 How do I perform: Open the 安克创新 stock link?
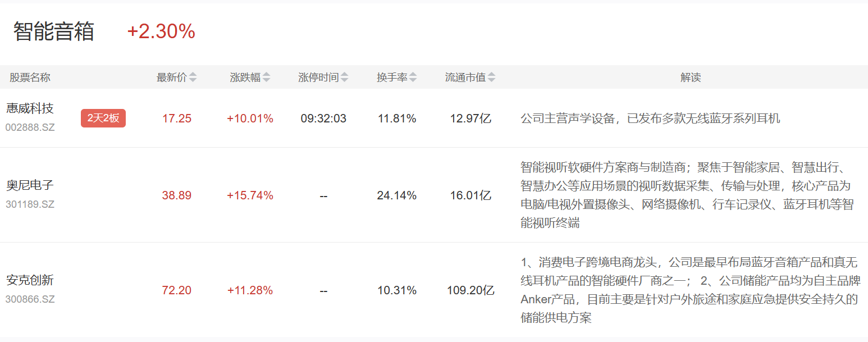(x=30, y=280)
